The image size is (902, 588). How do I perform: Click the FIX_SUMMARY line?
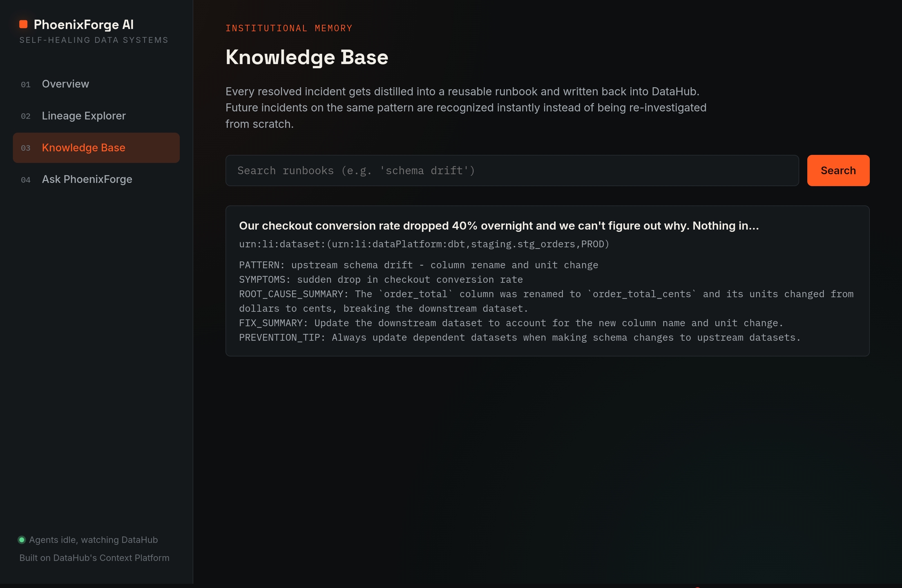point(511,323)
